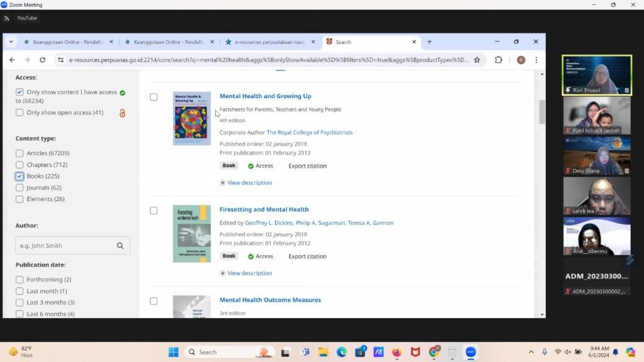The image size is (644, 362).
Task: Open Mental Health Outcome Measures title link
Action: pyautogui.click(x=270, y=300)
